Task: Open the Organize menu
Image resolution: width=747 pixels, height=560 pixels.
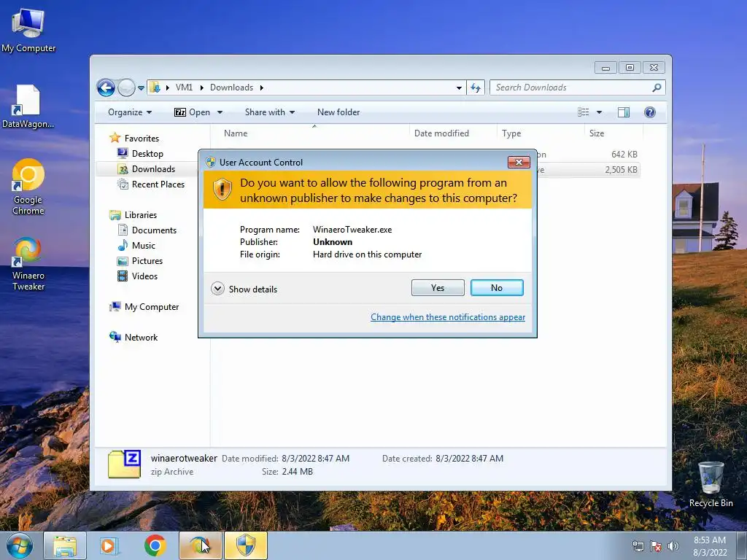Action: [x=130, y=112]
